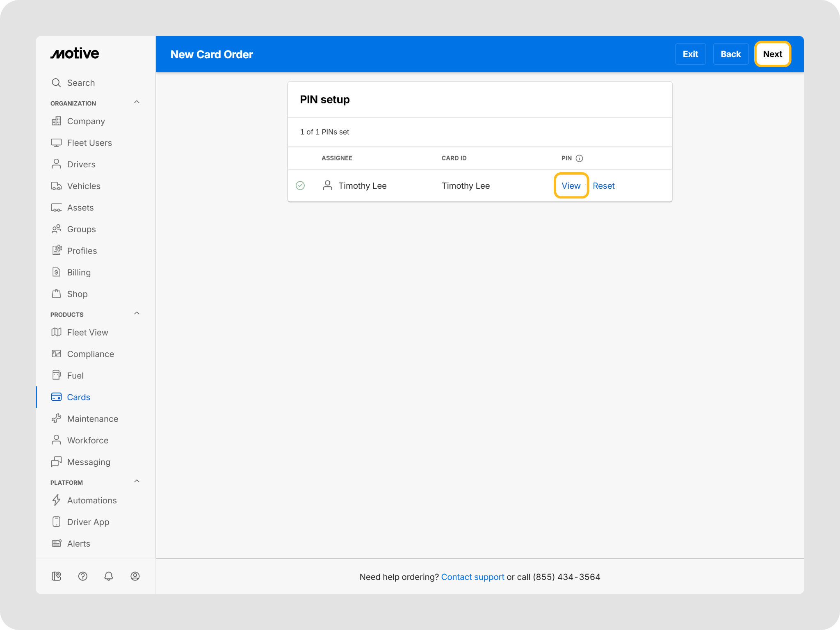Click the Motive logo

75,53
